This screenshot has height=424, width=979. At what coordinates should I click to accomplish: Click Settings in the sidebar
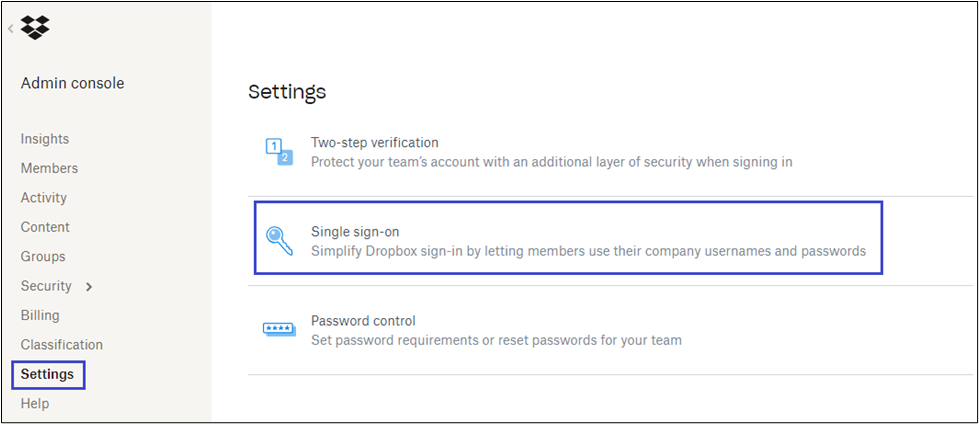point(48,374)
